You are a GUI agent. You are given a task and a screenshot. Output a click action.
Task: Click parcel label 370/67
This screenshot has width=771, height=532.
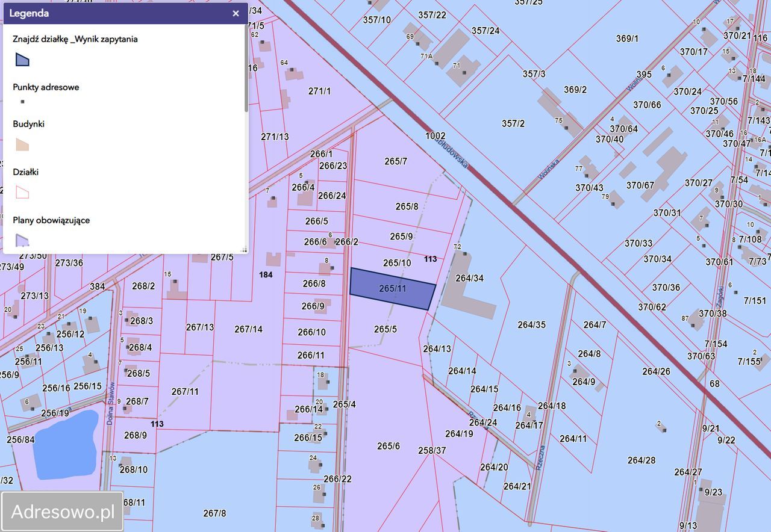(x=640, y=185)
